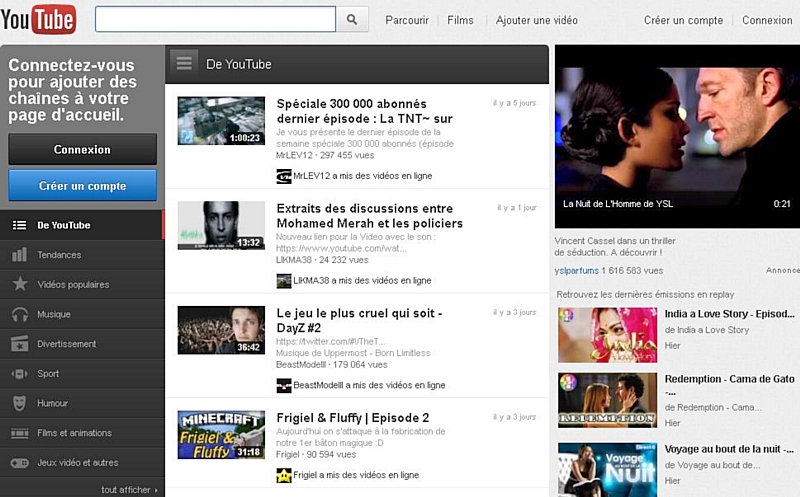Viewport: 800px width, 497px height.
Task: Click Créer un compte in header
Action: (x=683, y=20)
